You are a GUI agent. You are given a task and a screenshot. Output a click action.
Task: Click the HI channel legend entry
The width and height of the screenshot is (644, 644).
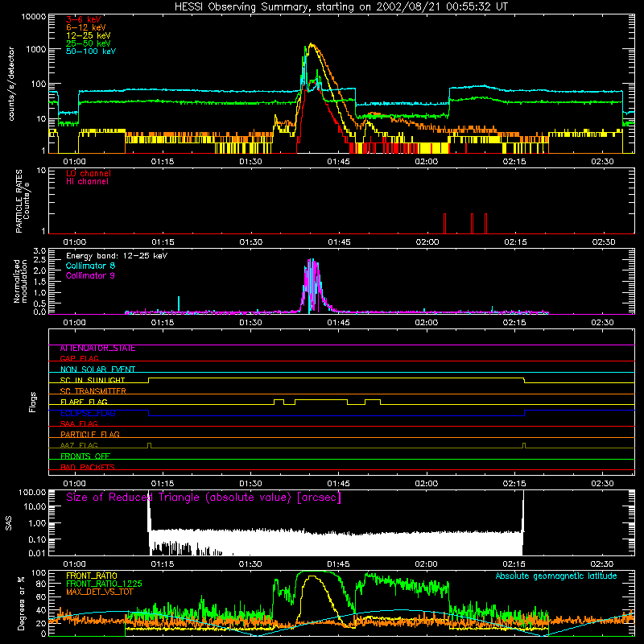[x=87, y=181]
